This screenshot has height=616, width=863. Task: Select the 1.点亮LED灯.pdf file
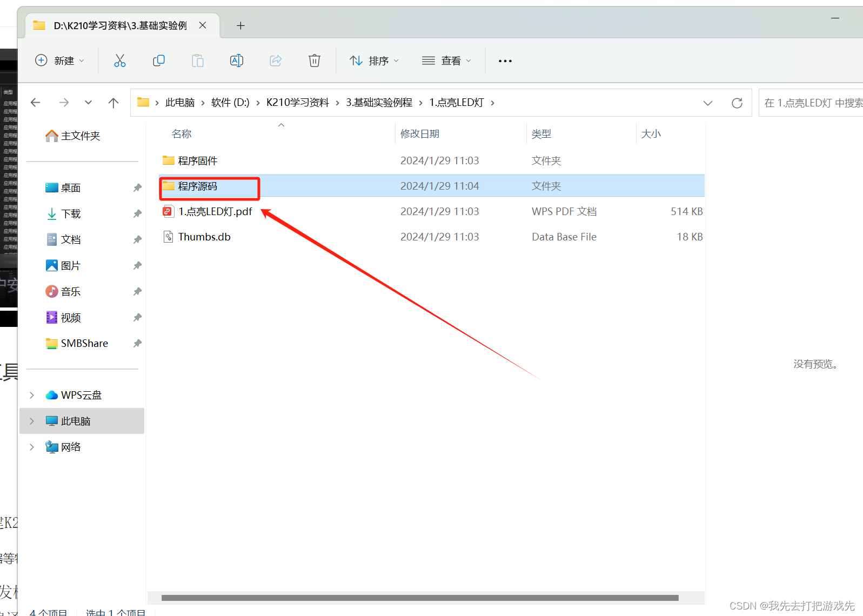point(432,211)
